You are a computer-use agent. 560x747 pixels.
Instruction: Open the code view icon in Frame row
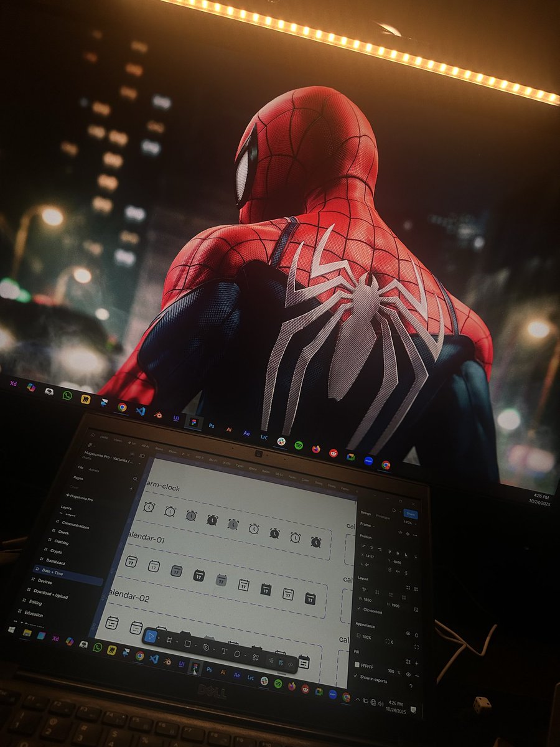(x=400, y=532)
